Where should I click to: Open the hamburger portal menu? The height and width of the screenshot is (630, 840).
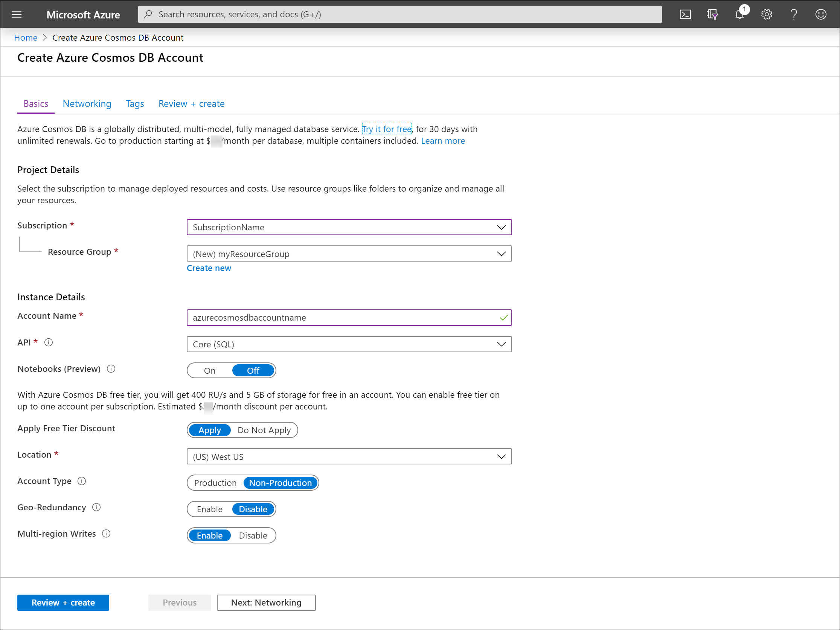coord(17,14)
